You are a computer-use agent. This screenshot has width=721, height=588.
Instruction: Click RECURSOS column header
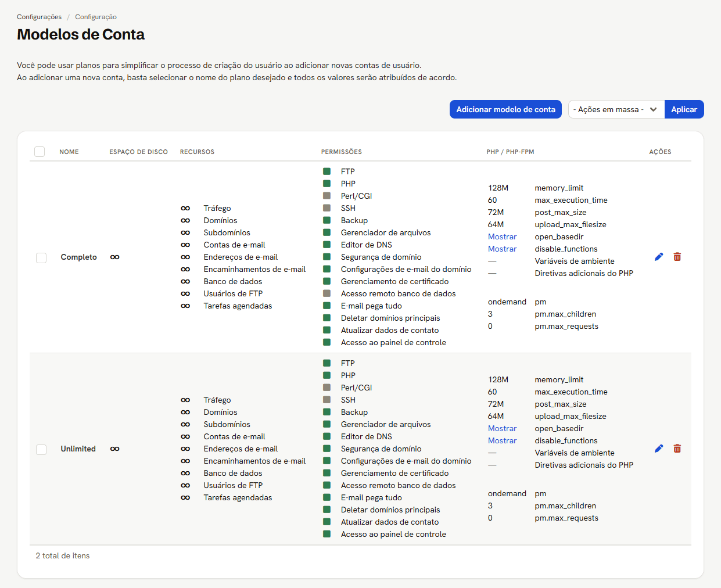pyautogui.click(x=197, y=152)
